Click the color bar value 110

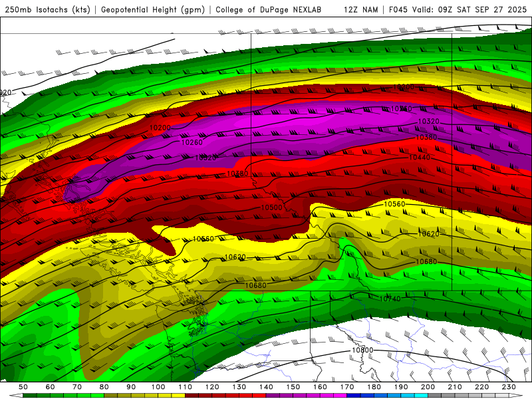186,387
